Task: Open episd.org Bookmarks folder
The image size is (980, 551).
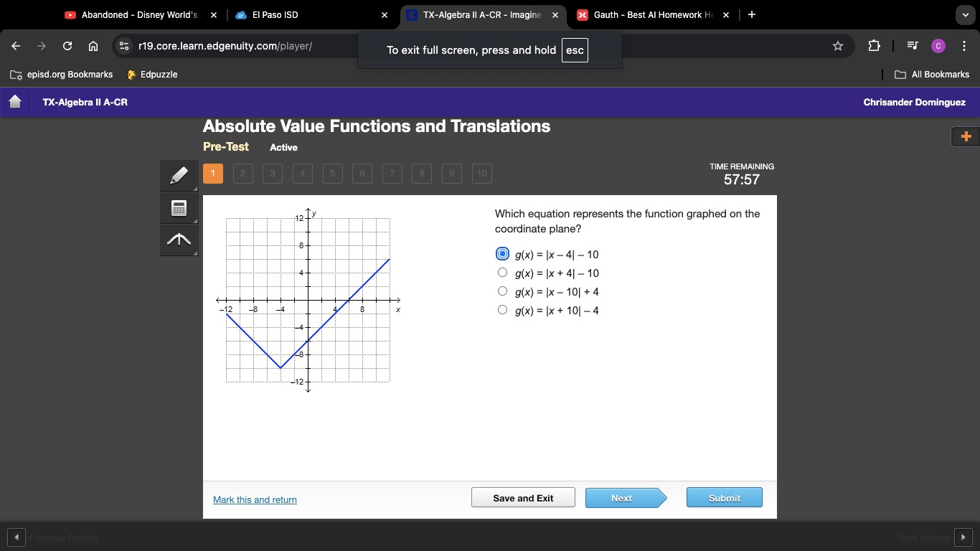Action: point(62,75)
